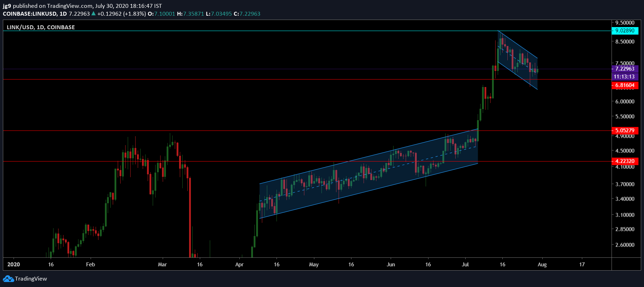Click the 8.50000 price scale label
The width and height of the screenshot is (644, 287).
625,41
